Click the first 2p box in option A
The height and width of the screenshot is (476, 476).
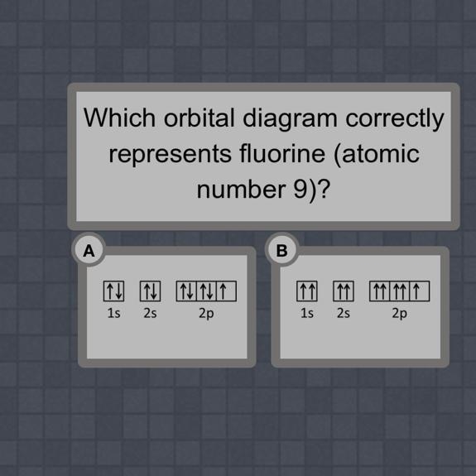pos(186,291)
